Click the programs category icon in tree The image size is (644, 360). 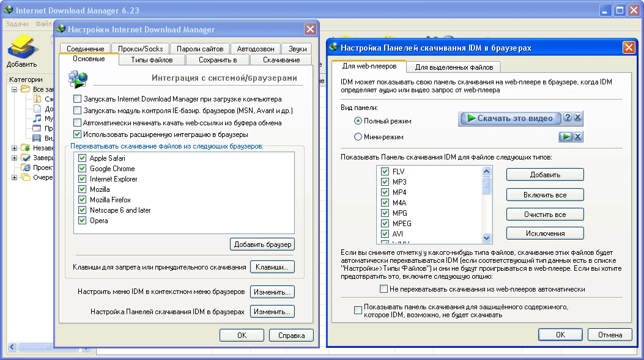(x=37, y=128)
